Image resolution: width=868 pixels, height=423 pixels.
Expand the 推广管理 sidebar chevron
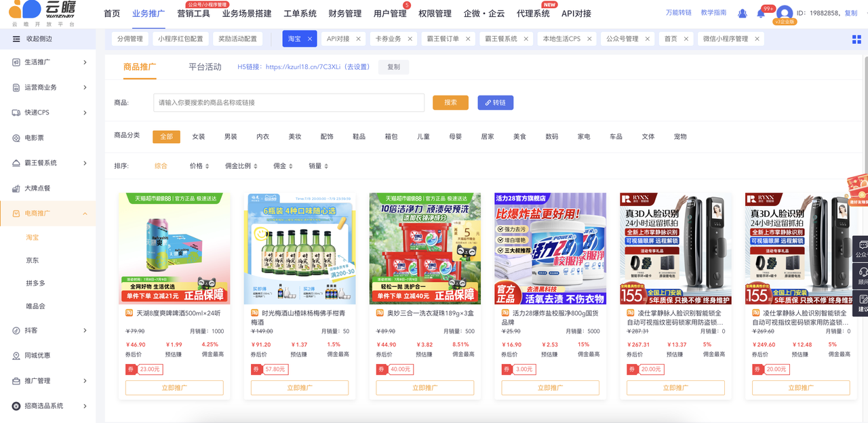85,380
